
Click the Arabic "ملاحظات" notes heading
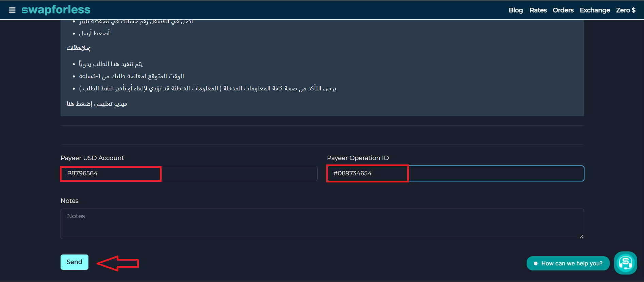point(79,48)
